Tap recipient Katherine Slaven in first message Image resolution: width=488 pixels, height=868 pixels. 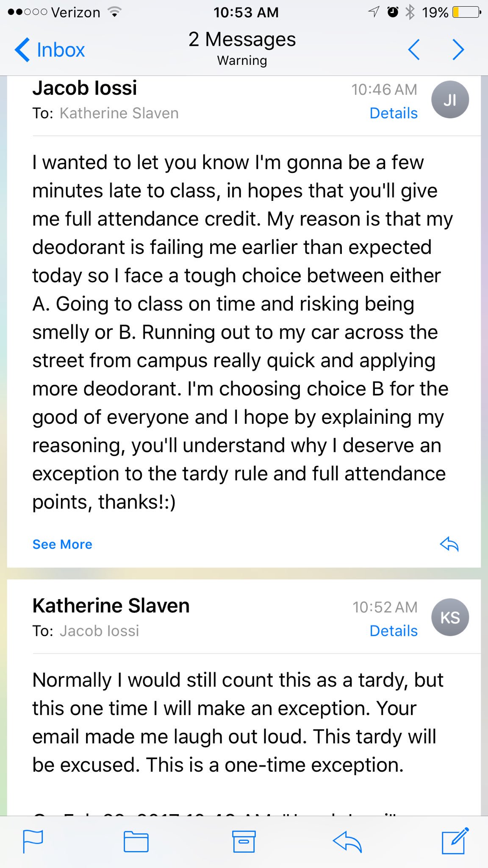coord(119,113)
